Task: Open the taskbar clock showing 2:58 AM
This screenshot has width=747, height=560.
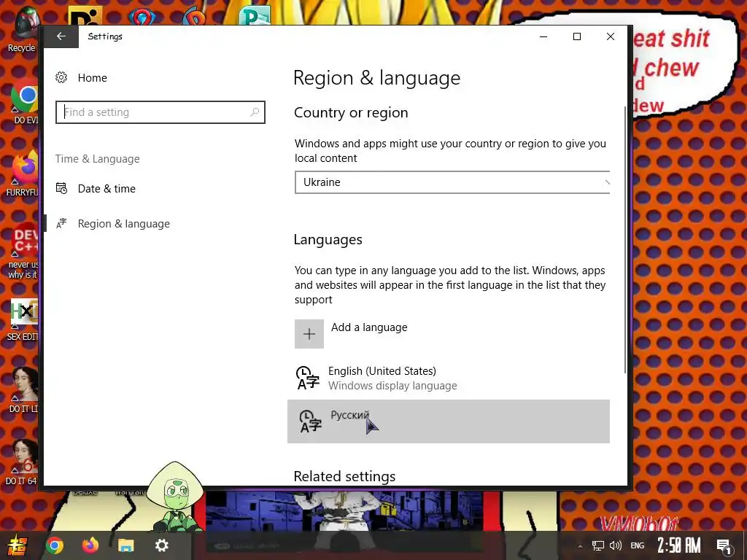Action: point(679,545)
